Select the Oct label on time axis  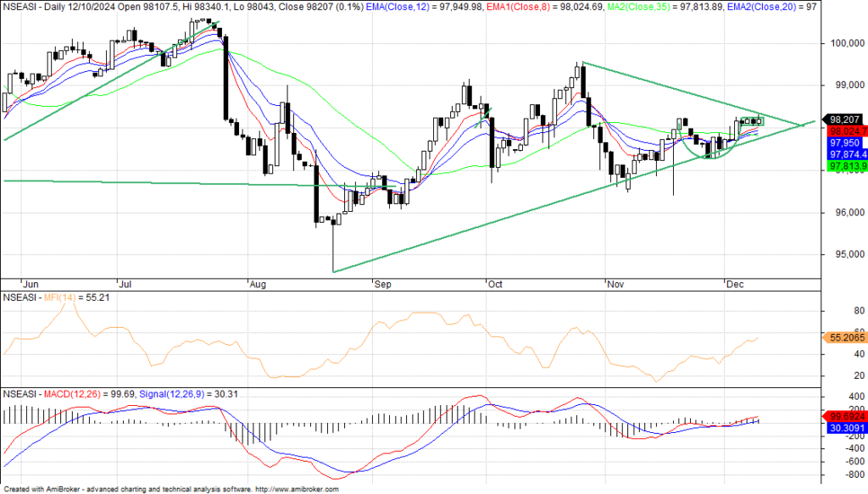point(498,285)
